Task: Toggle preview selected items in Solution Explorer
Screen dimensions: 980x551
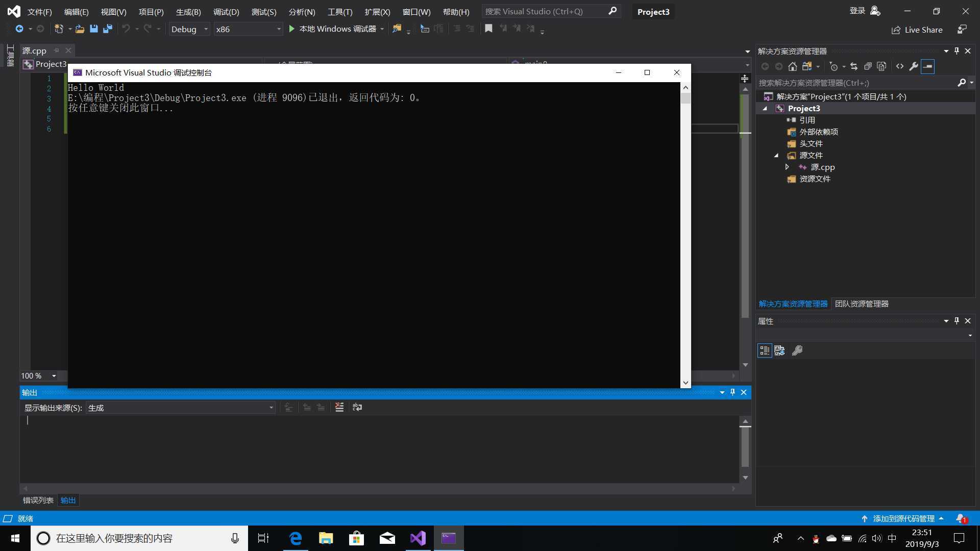Action: pyautogui.click(x=928, y=66)
